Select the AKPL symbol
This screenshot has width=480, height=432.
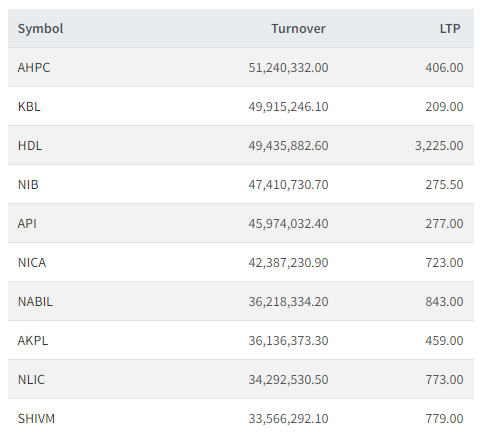(x=33, y=341)
